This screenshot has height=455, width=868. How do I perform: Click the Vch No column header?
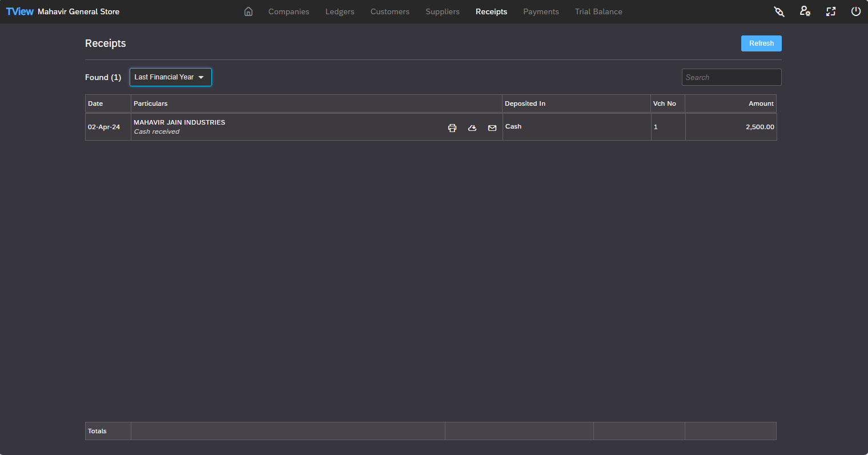(668, 103)
